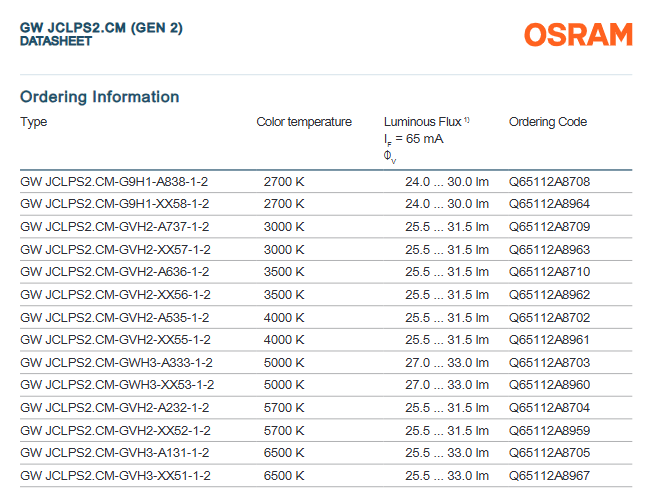
Task: Click ordering code Q65112A8963
Action: (549, 250)
